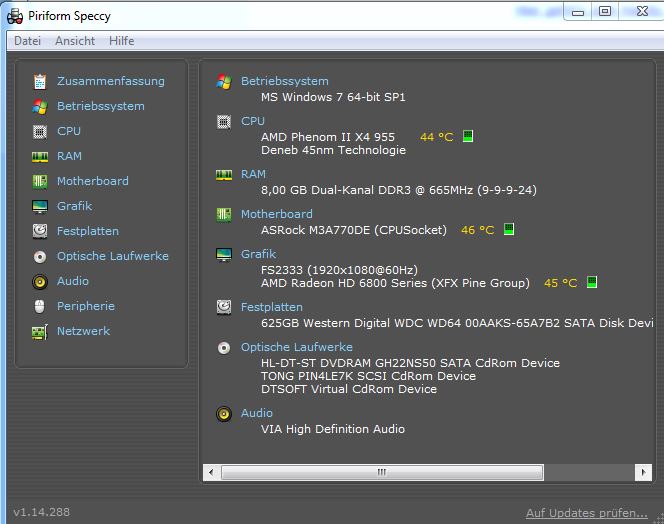
Task: Click the monitor icon beside Grafik heading in summary
Action: [224, 255]
